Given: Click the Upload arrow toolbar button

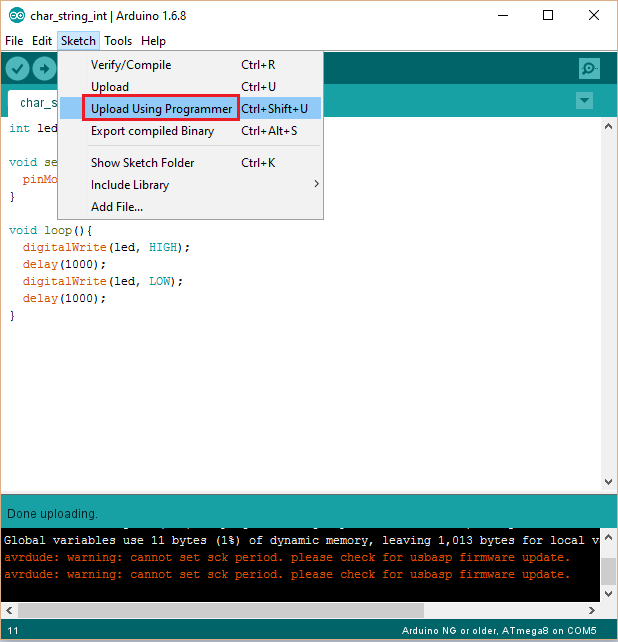Looking at the screenshot, I should click(44, 68).
